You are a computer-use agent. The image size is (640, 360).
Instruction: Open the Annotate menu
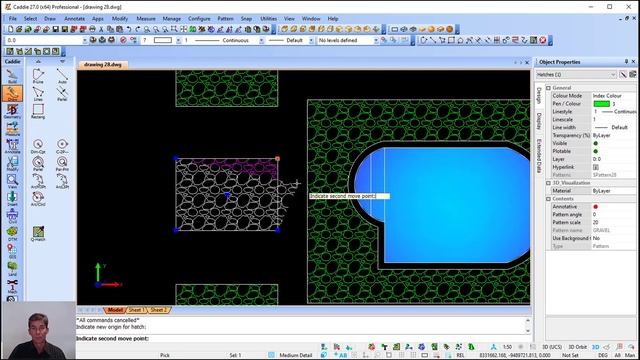click(x=74, y=18)
